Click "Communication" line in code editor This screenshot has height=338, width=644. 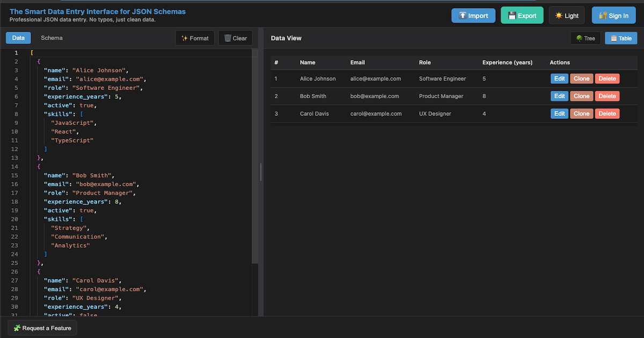click(x=79, y=237)
